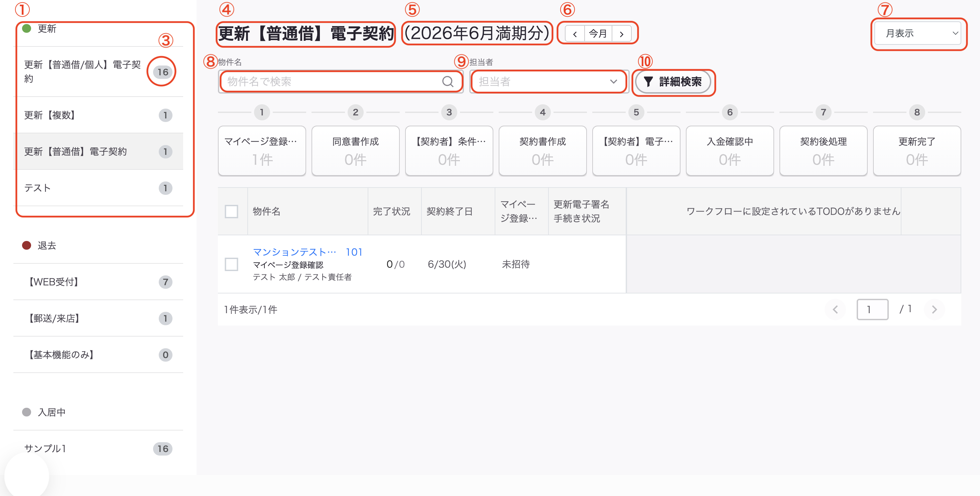
Task: Click the 0/0 completion status cell
Action: 396,264
